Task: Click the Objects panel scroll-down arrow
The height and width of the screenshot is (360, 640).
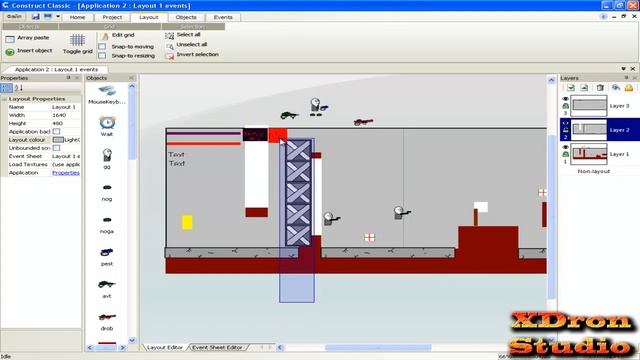Action: 132,340
